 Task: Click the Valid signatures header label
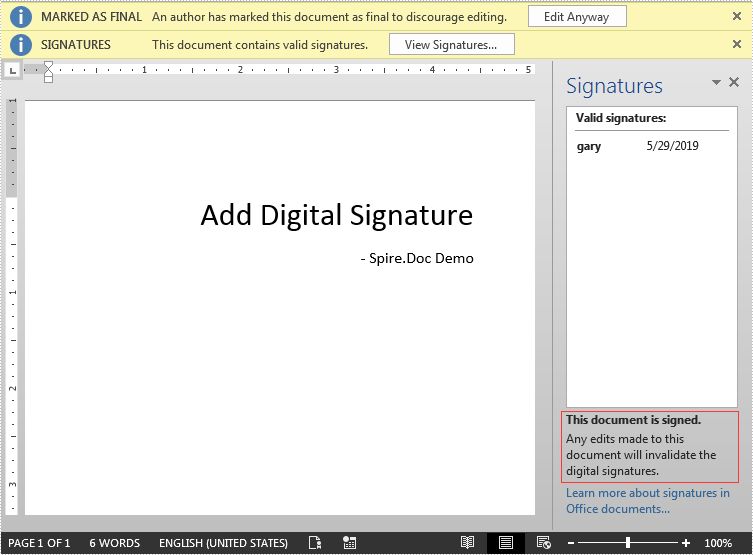[621, 118]
